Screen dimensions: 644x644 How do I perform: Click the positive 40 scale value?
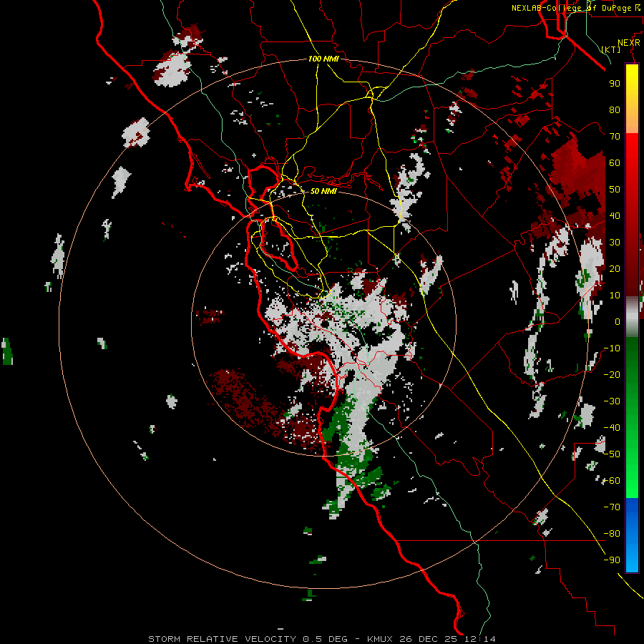(x=615, y=215)
